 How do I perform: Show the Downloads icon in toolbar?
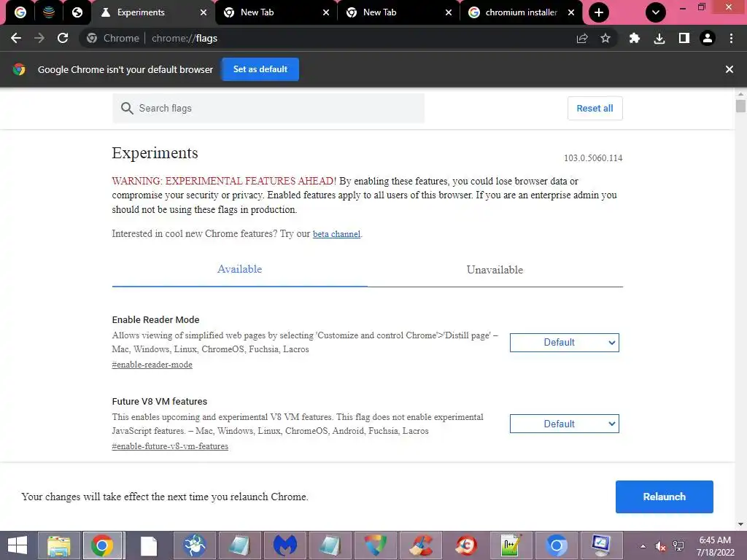[x=659, y=38]
